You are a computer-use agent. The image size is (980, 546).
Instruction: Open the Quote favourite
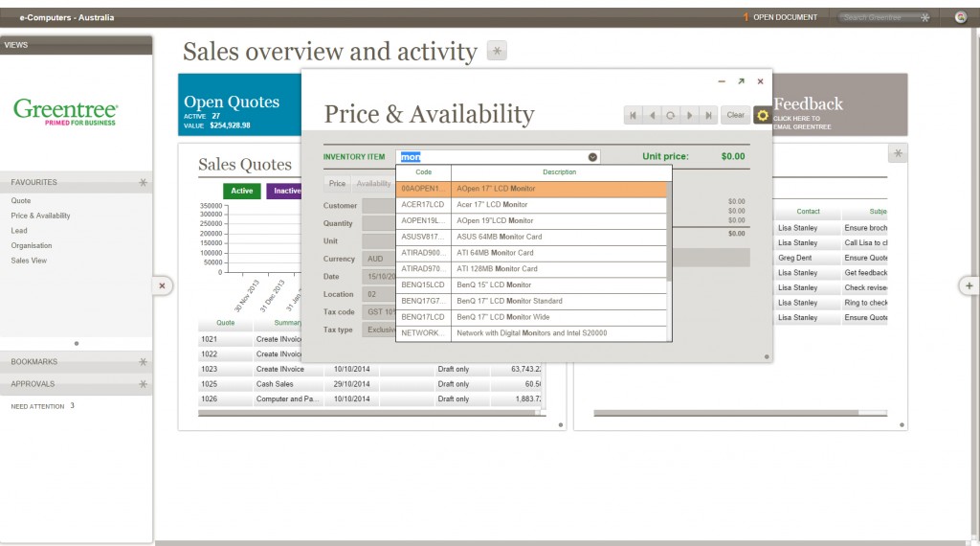21,201
